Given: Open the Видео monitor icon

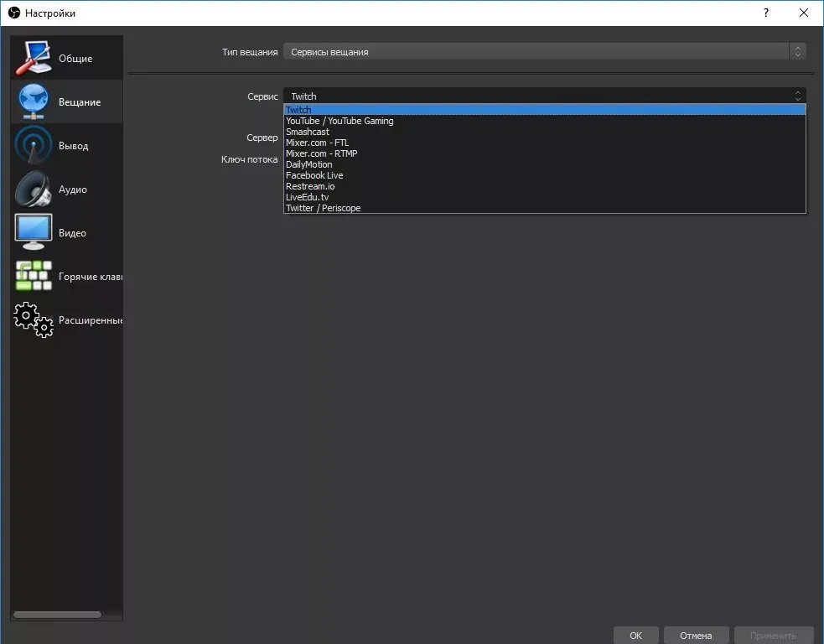Looking at the screenshot, I should (x=33, y=231).
